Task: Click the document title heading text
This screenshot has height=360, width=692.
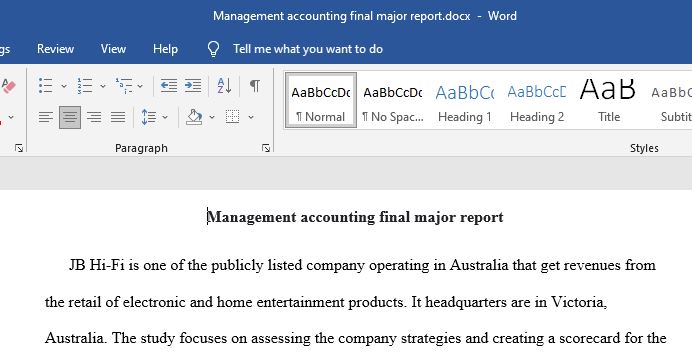Action: point(355,217)
